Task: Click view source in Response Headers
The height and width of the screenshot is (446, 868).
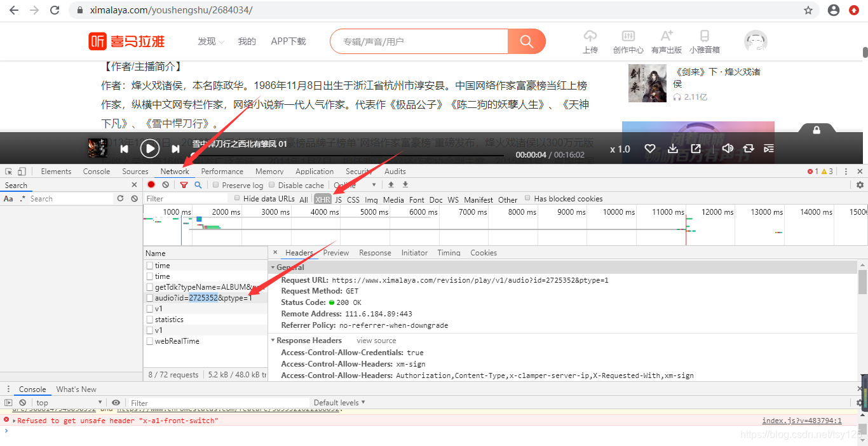Action: coord(376,341)
